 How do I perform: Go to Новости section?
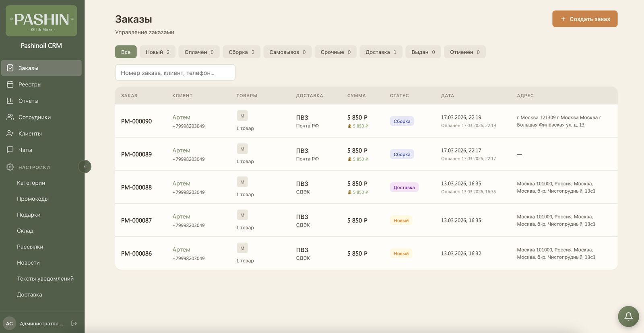coord(28,263)
